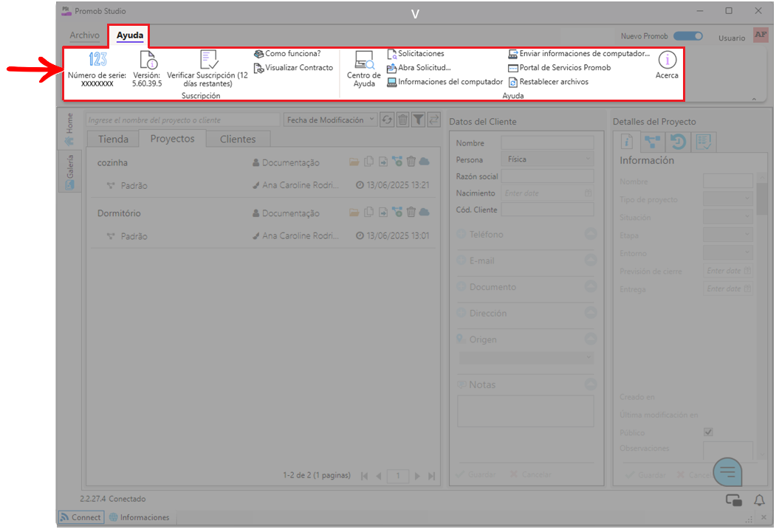The width and height of the screenshot is (779, 532).
Task: Click the AF user avatar
Action: click(761, 35)
